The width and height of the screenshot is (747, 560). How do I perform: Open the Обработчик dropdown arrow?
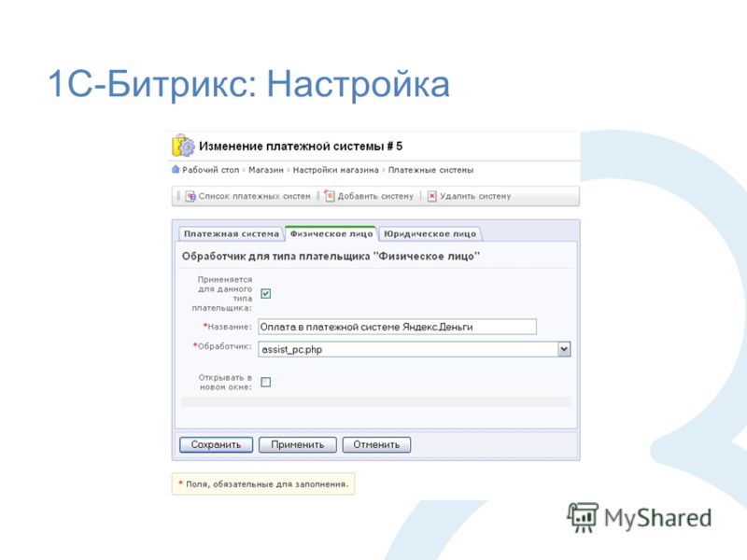(x=564, y=349)
